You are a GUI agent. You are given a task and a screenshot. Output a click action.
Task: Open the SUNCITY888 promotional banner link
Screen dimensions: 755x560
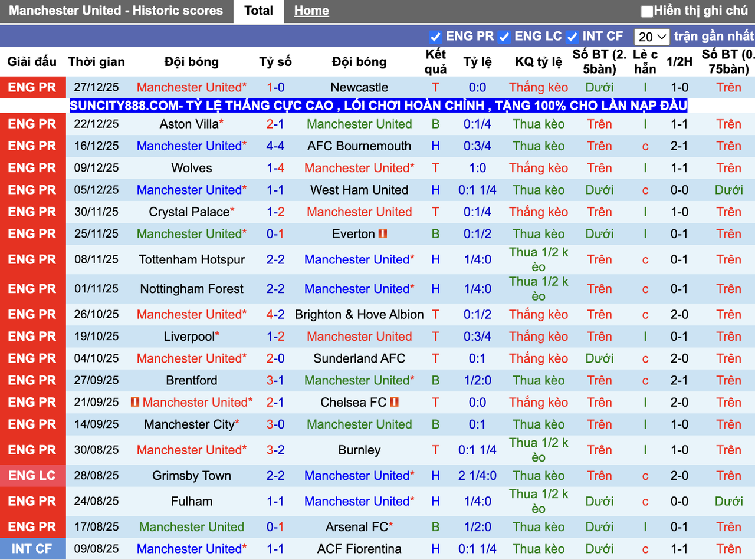click(377, 106)
